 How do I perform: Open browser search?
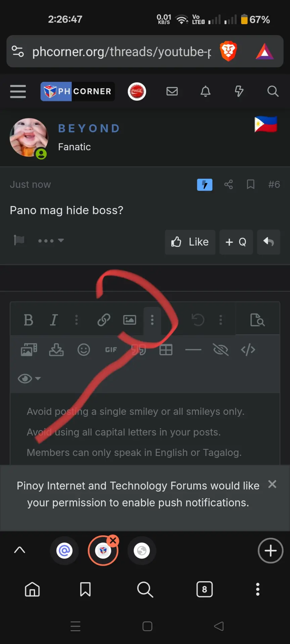pyautogui.click(x=145, y=589)
